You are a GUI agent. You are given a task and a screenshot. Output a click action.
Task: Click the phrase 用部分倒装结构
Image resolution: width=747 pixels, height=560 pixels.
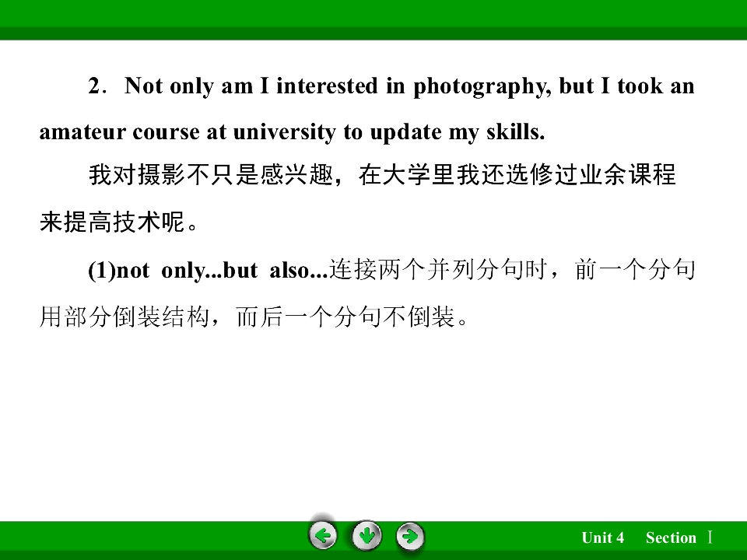(124, 317)
